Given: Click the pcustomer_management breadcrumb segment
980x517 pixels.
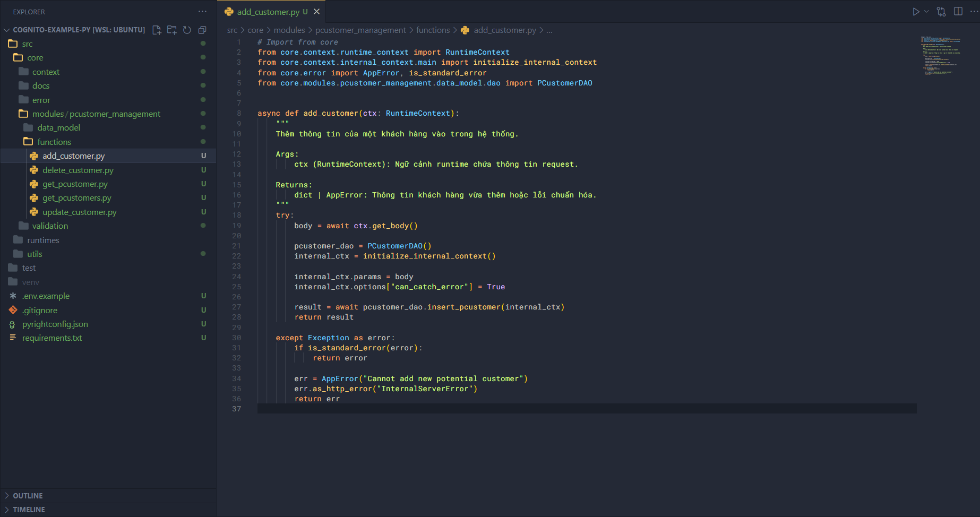Looking at the screenshot, I should point(360,30).
